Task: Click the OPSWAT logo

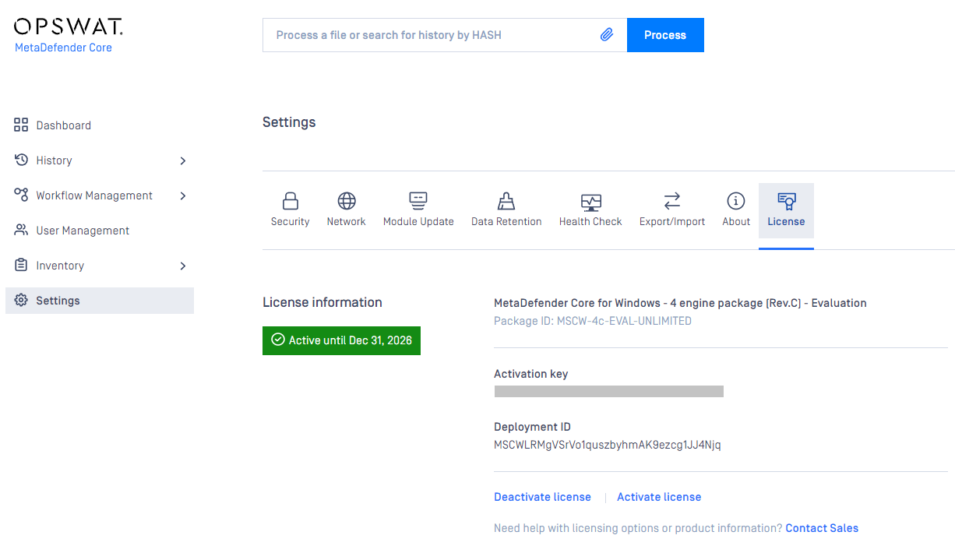Action: point(69,26)
